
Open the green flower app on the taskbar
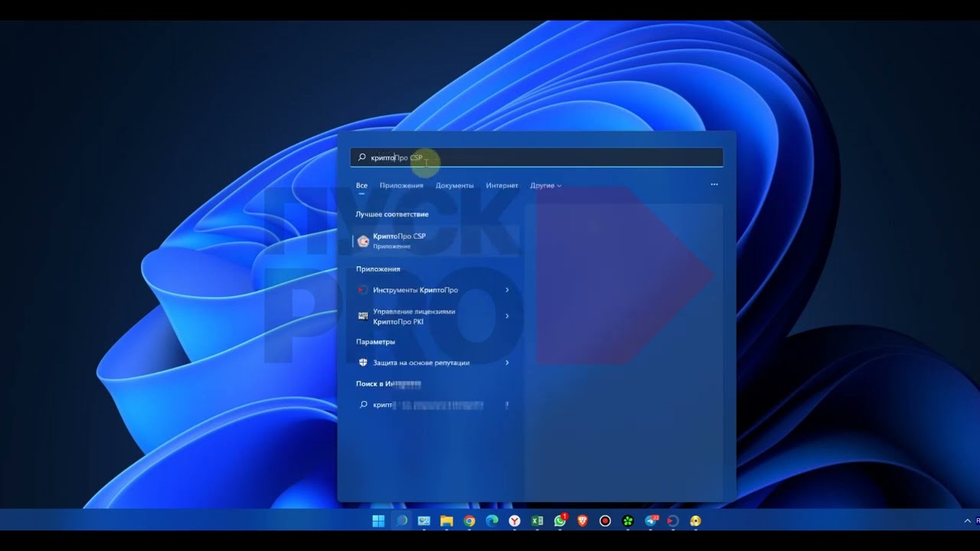628,521
